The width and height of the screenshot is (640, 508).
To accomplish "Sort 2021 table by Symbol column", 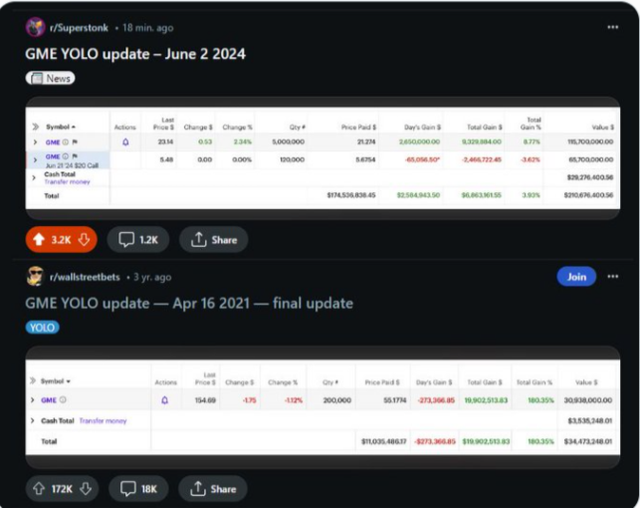I will [x=56, y=381].
